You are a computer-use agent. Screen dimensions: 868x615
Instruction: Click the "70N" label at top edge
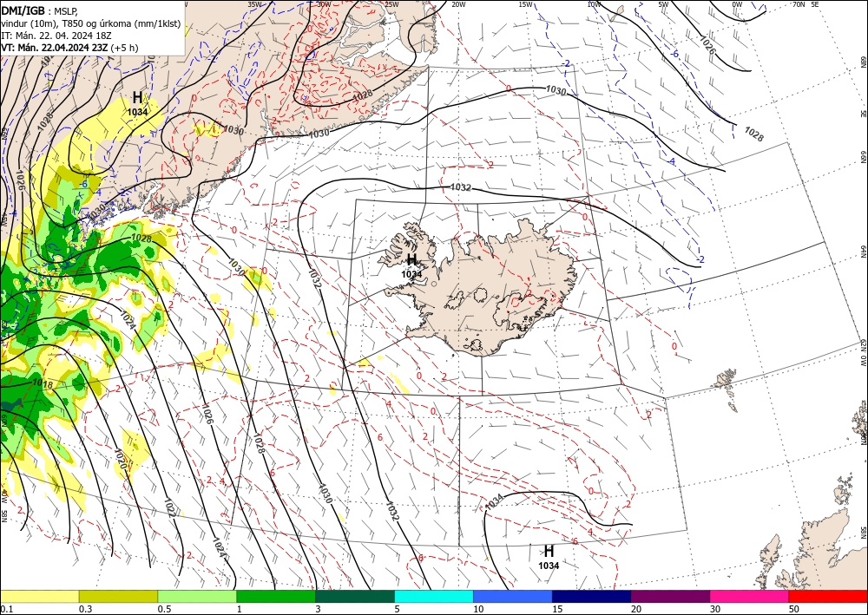click(799, 3)
